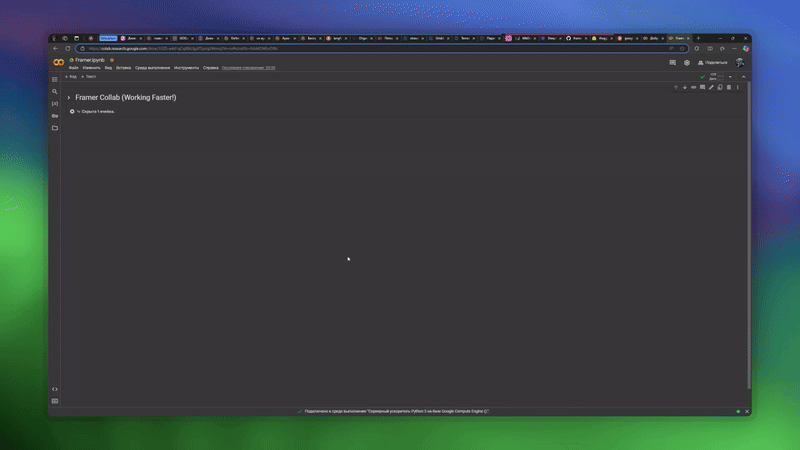This screenshot has width=800, height=450.
Task: Click the runtime connected status message
Action: [x=397, y=411]
